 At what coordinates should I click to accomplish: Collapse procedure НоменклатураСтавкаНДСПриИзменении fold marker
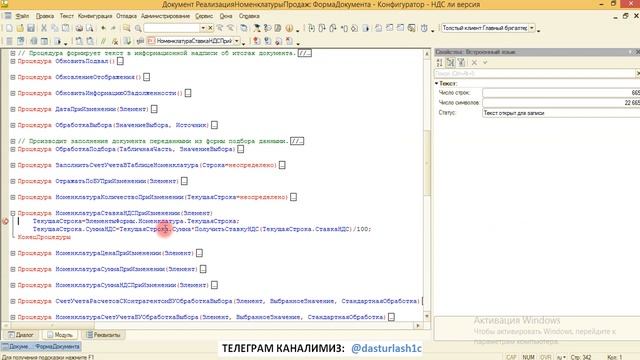(13, 213)
